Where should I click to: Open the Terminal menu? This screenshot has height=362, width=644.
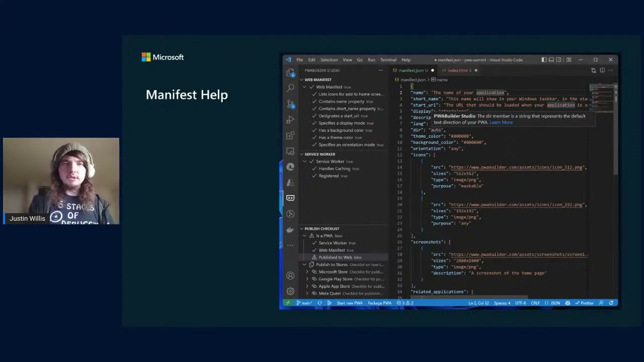(388, 60)
